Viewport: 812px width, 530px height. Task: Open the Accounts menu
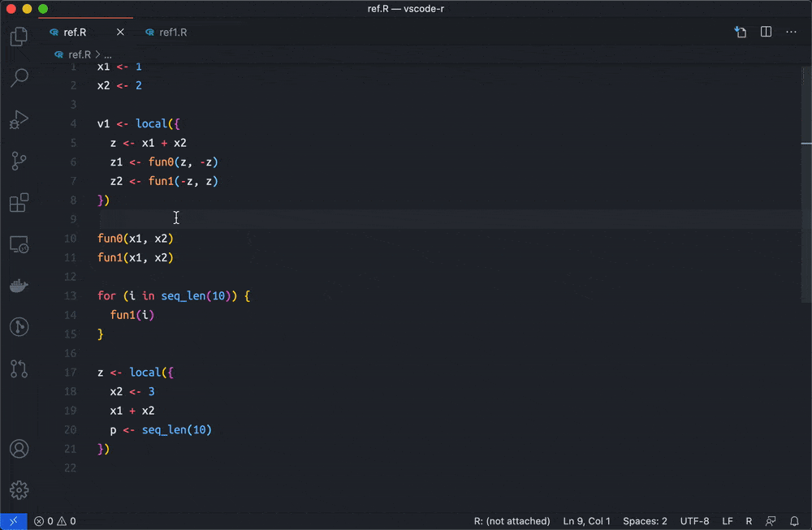click(x=19, y=449)
